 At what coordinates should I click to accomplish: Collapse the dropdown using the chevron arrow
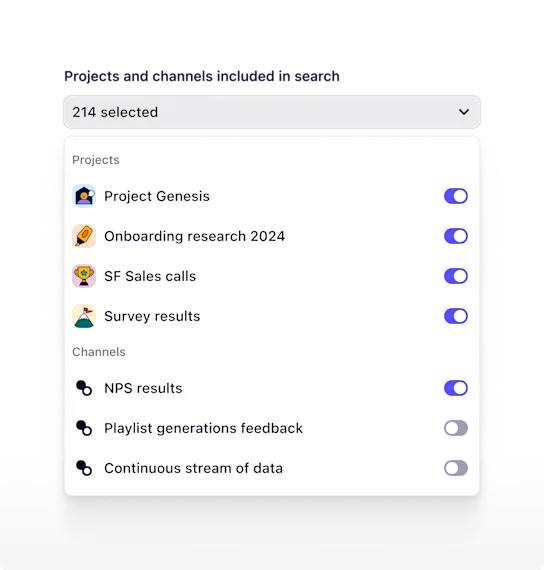tap(464, 112)
